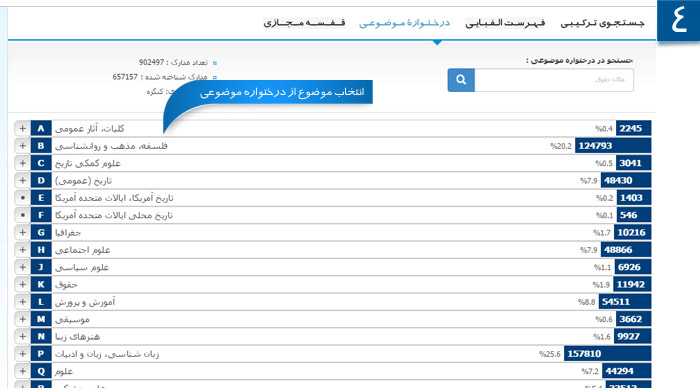Click the 124793 count bar
Viewport: 700px width, 390px height.
pos(613,146)
